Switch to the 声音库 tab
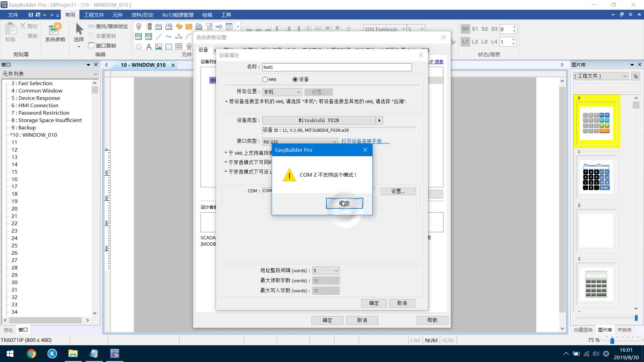Image resolution: width=644 pixels, height=362 pixels. 624,330
